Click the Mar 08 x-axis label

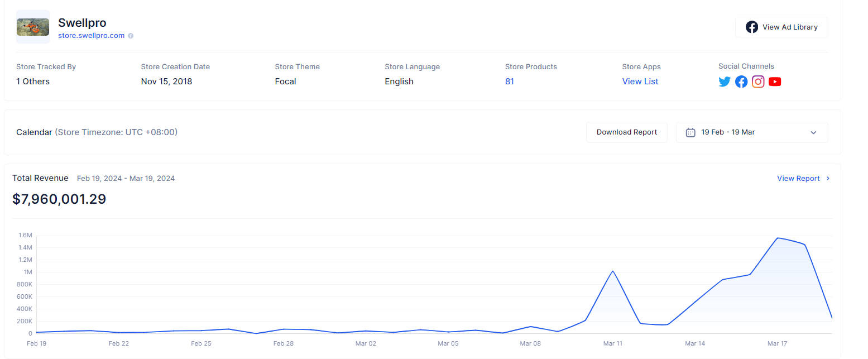(530, 343)
